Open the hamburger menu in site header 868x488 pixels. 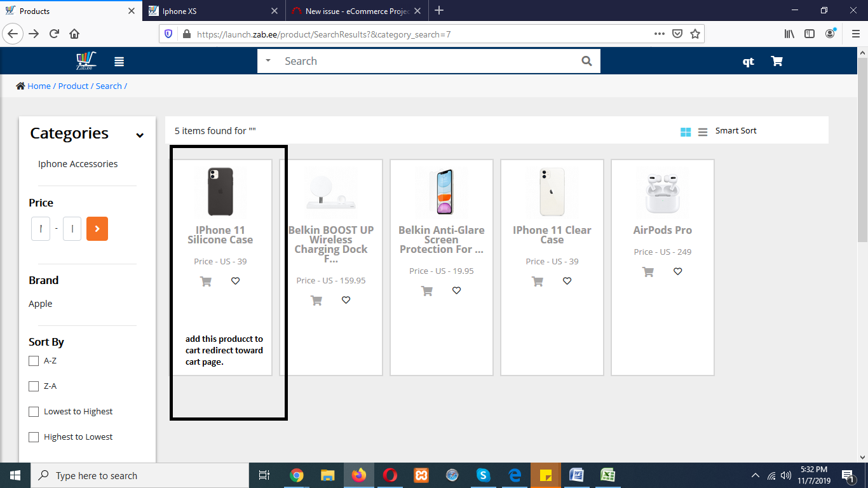[119, 62]
